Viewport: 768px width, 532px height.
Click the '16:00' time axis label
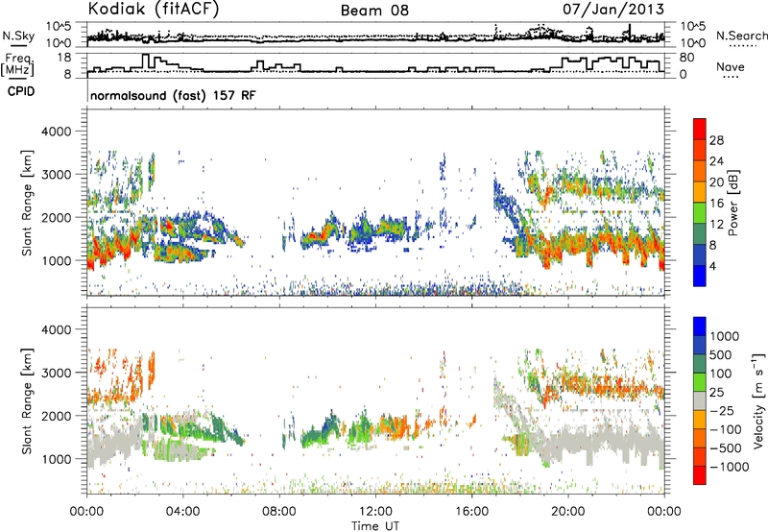click(471, 512)
